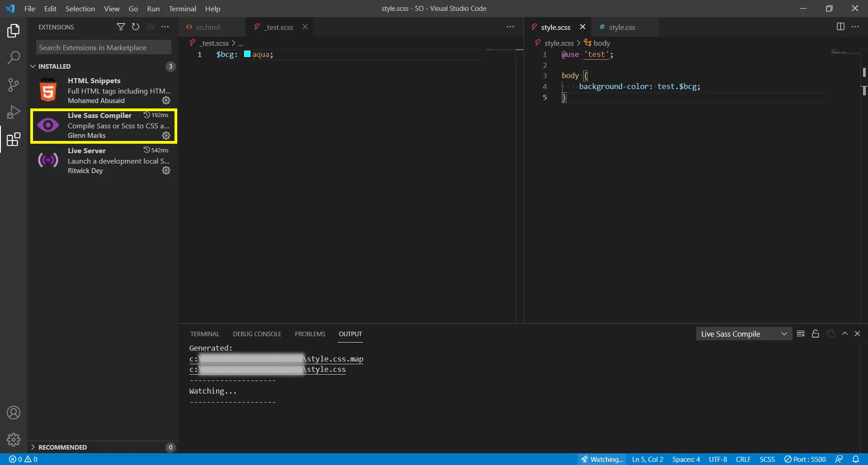
Task: Select the Live Server extension
Action: pos(104,160)
